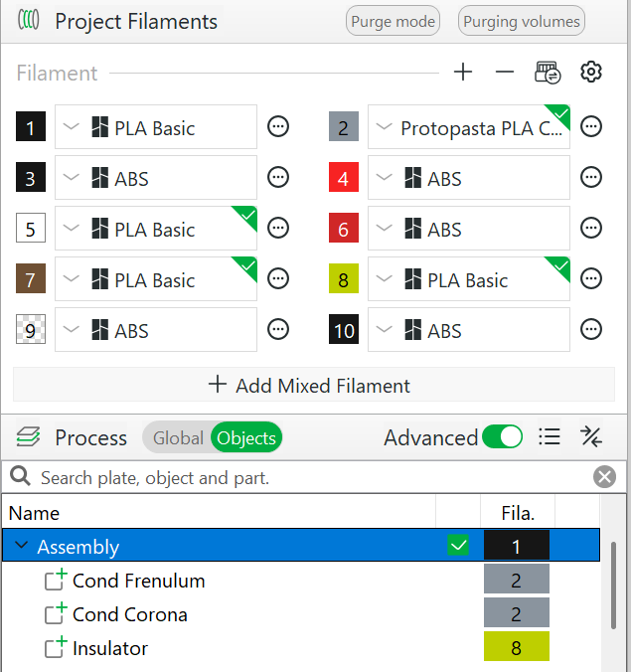Viewport: 631px width, 672px height.
Task: Click the Purging volumes button
Action: 522,21
